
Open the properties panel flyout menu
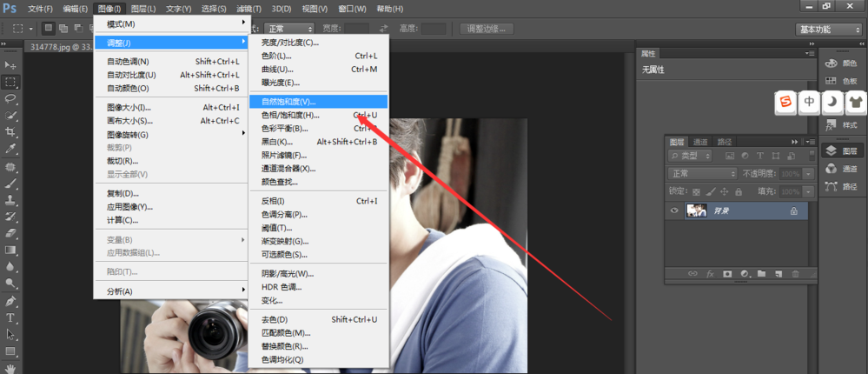pyautogui.click(x=809, y=53)
